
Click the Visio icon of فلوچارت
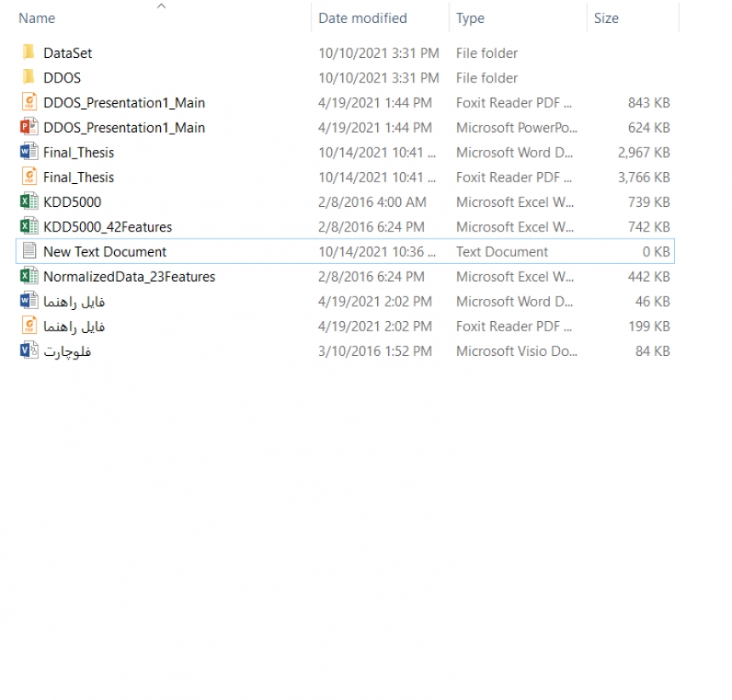(29, 350)
